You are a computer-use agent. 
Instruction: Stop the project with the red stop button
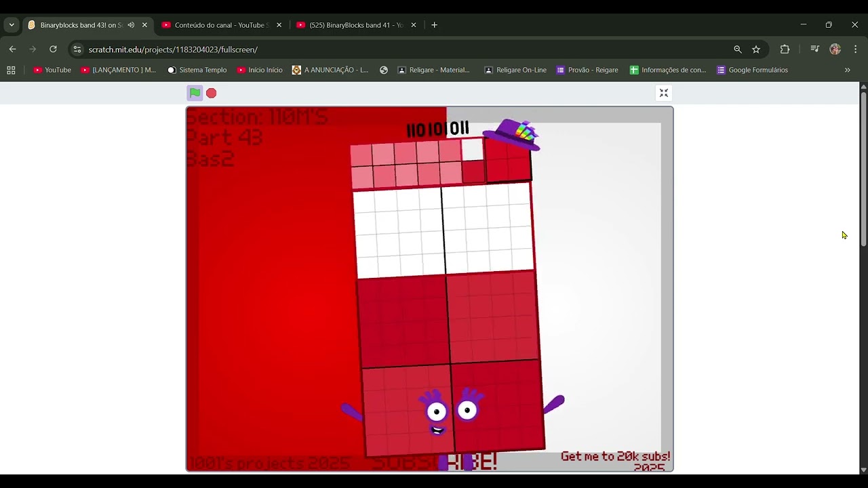[212, 93]
